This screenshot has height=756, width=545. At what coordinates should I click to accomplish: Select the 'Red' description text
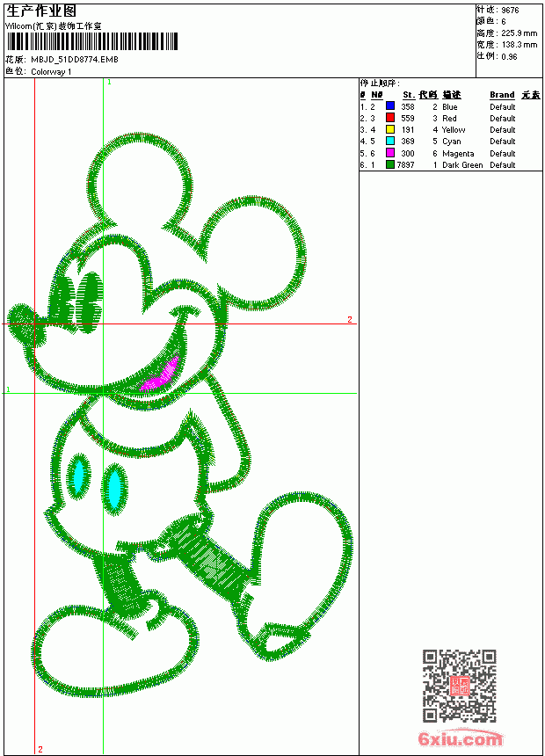tap(449, 118)
